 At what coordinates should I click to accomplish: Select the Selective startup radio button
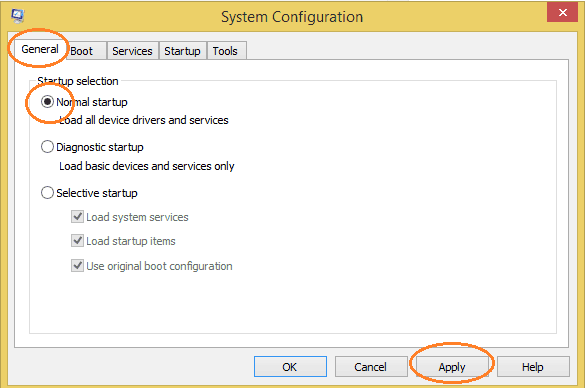(x=47, y=193)
